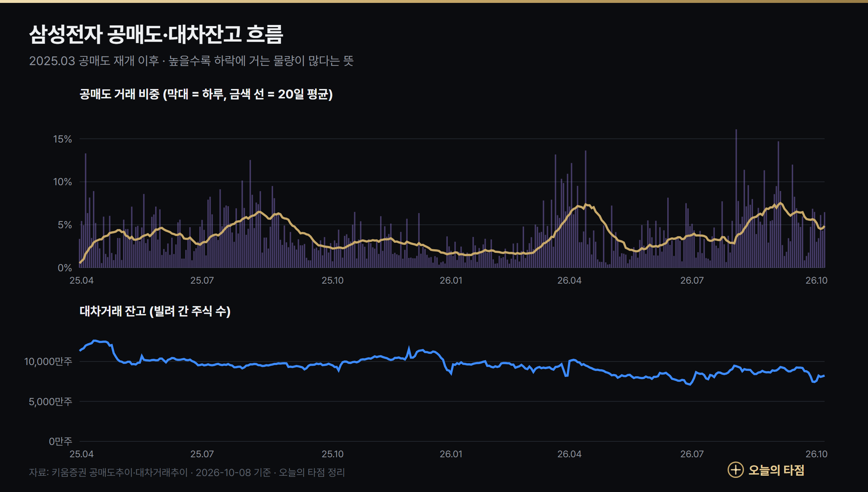Click the 0만주 axis label

click(60, 441)
